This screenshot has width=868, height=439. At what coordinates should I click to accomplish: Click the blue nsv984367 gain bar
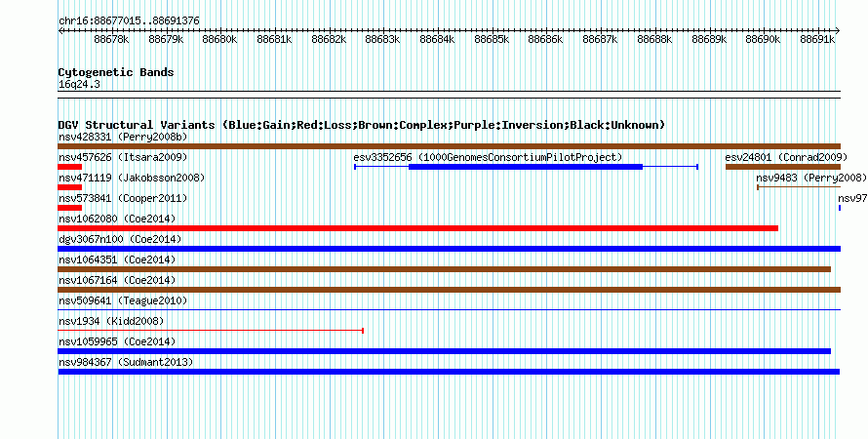[449, 372]
